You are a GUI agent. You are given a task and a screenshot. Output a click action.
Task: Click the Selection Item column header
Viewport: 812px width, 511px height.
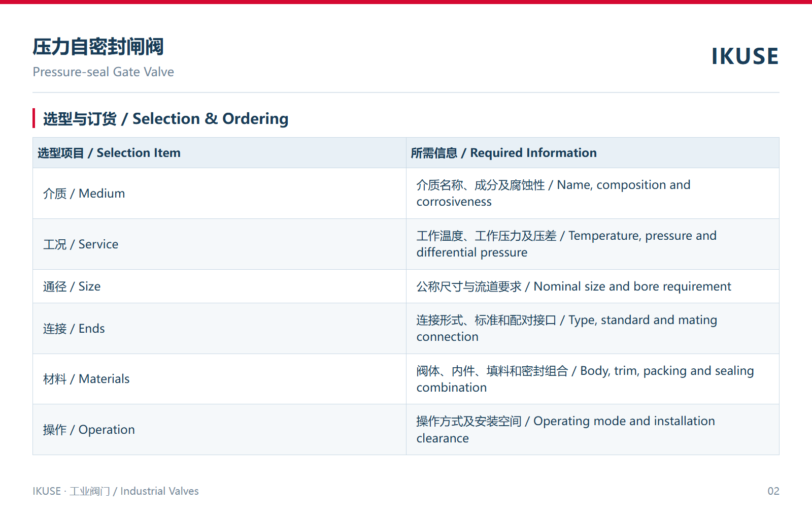(219, 153)
